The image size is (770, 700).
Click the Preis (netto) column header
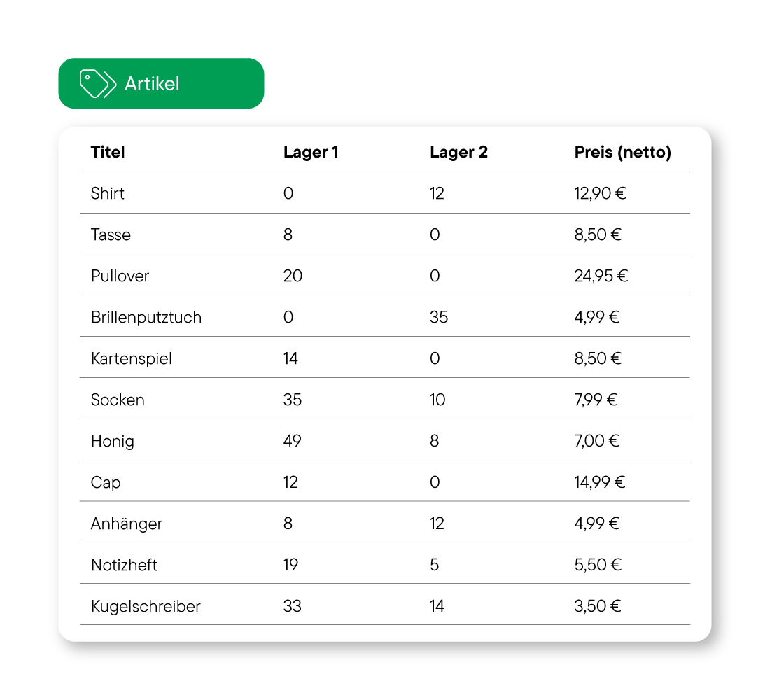tap(623, 152)
